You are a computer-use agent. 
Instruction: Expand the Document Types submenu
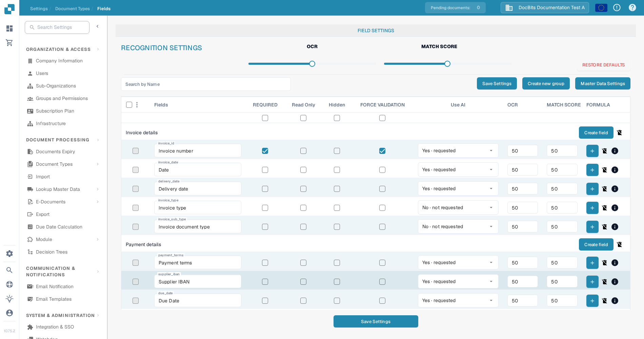(x=98, y=164)
